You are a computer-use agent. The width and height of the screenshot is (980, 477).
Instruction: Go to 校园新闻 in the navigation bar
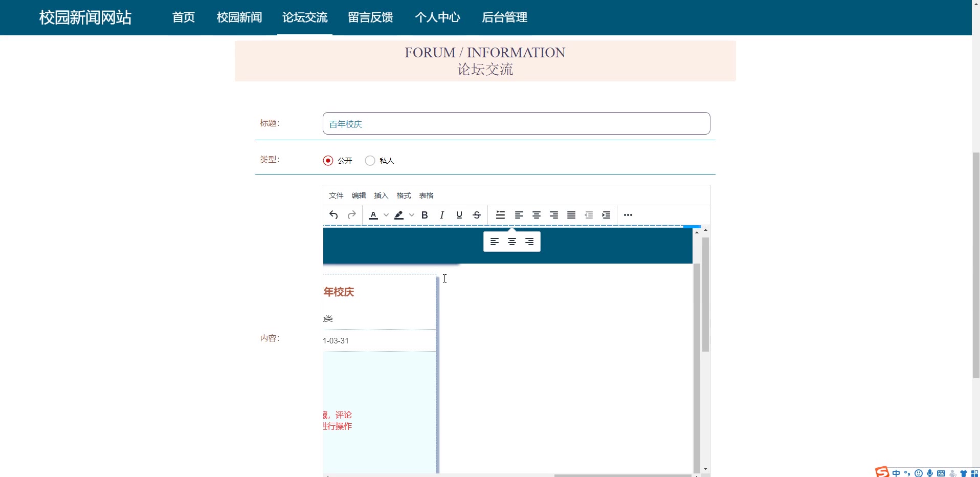(x=239, y=17)
